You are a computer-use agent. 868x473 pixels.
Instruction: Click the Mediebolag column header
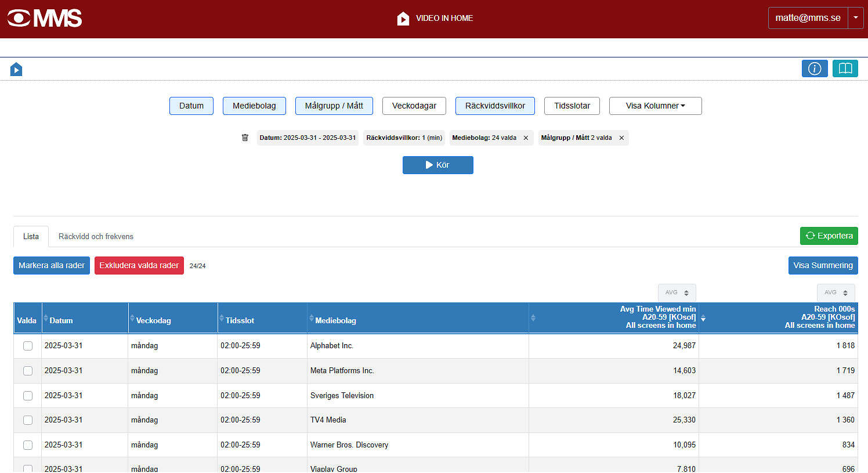tap(335, 320)
